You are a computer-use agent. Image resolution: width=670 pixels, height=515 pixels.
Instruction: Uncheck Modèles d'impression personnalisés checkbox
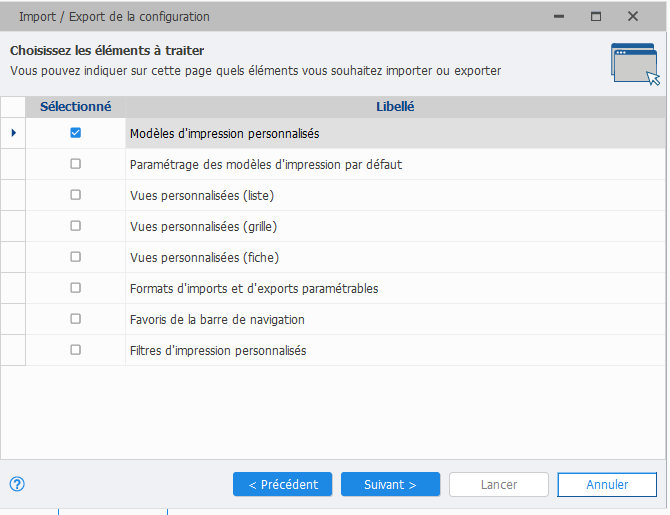pos(76,132)
